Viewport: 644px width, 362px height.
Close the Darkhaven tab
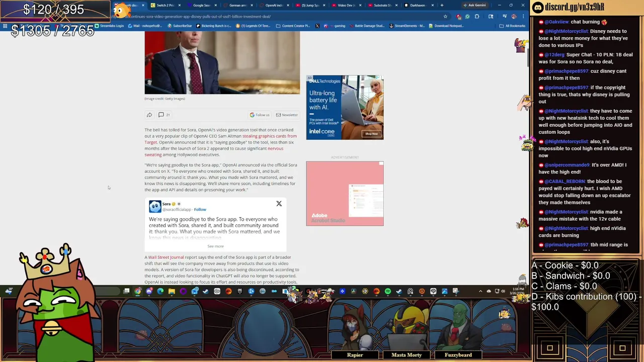point(433,6)
